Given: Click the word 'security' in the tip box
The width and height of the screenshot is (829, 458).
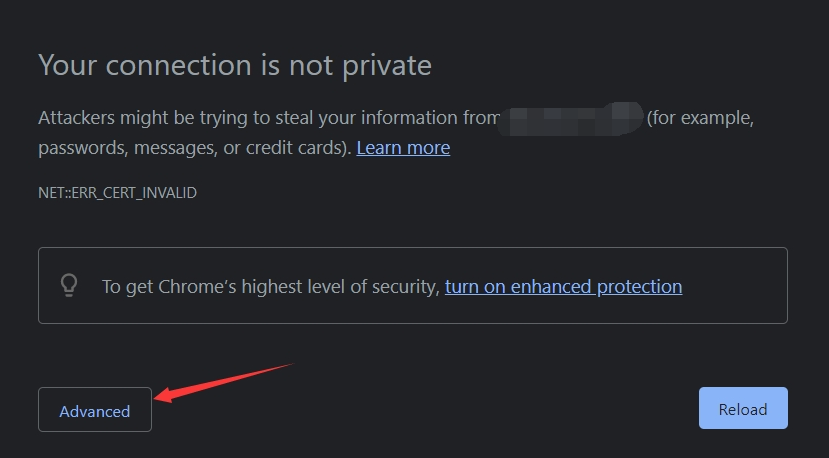Looking at the screenshot, I should [x=400, y=287].
